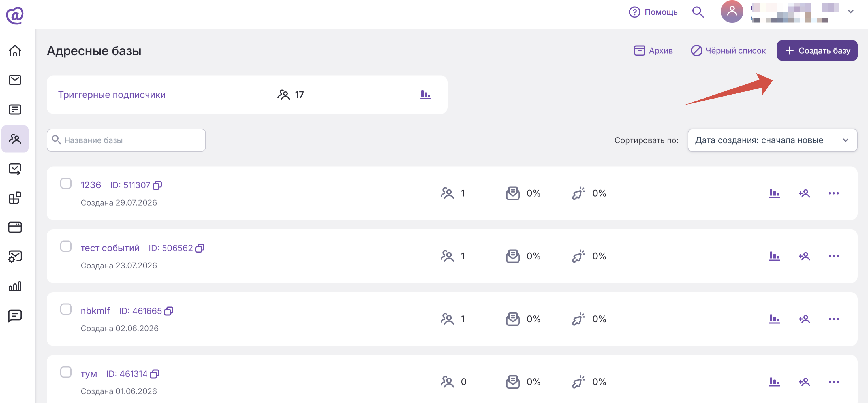868x403 pixels.
Task: View statistics for Триггерные подписчики
Action: coord(426,94)
